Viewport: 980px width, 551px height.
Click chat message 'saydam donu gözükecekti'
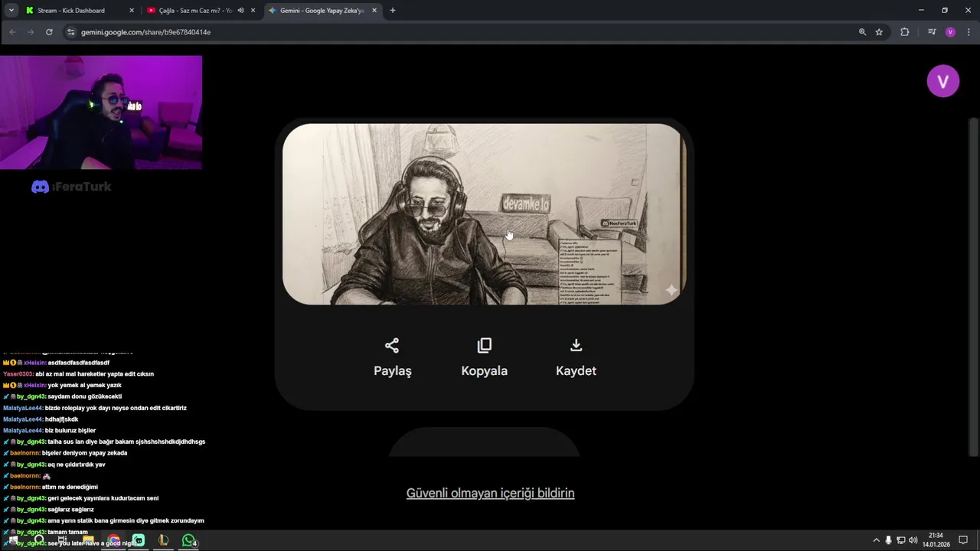pos(84,396)
